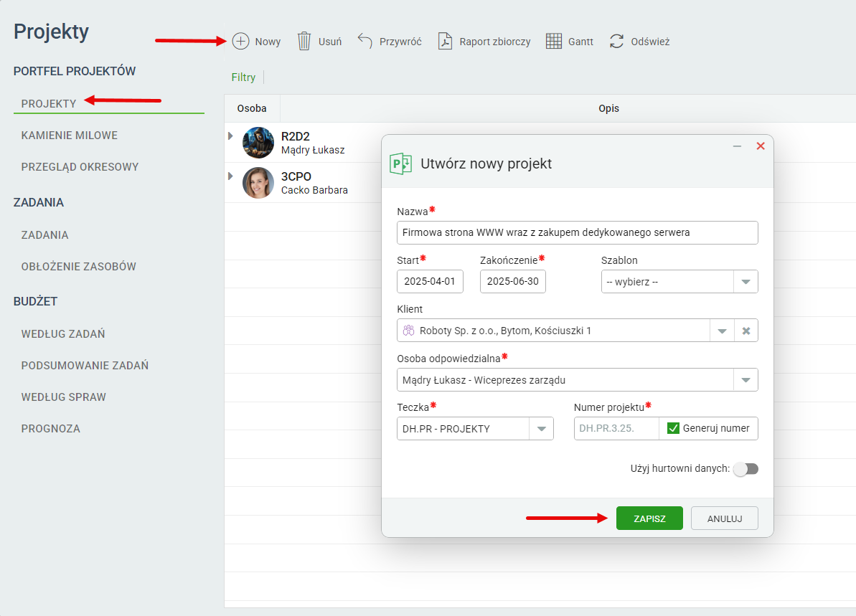This screenshot has height=616, width=856.
Task: Click the Usuń trash icon
Action: (x=304, y=42)
